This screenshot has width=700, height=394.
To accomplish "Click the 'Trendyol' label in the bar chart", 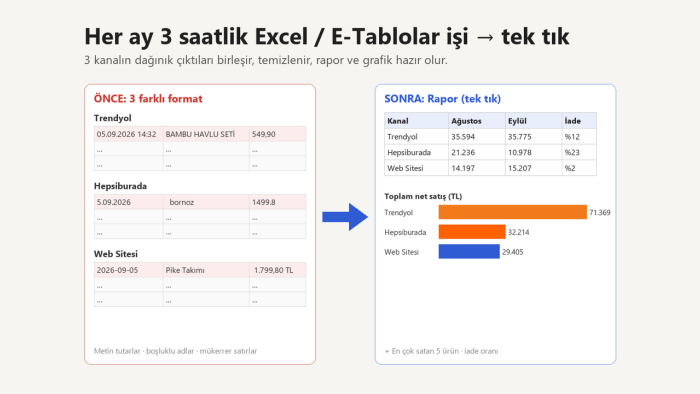I will click(x=399, y=212).
